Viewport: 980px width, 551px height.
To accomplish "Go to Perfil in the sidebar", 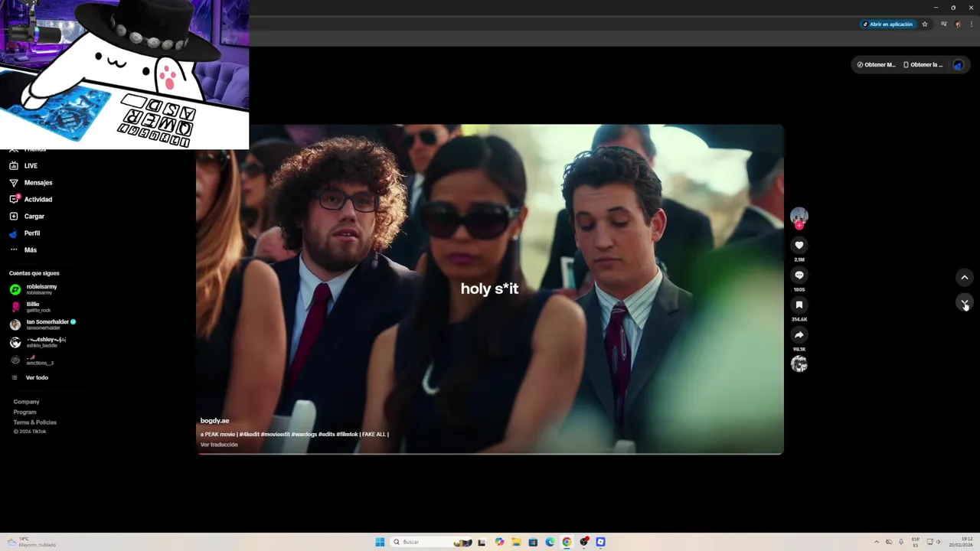I will tap(24, 233).
